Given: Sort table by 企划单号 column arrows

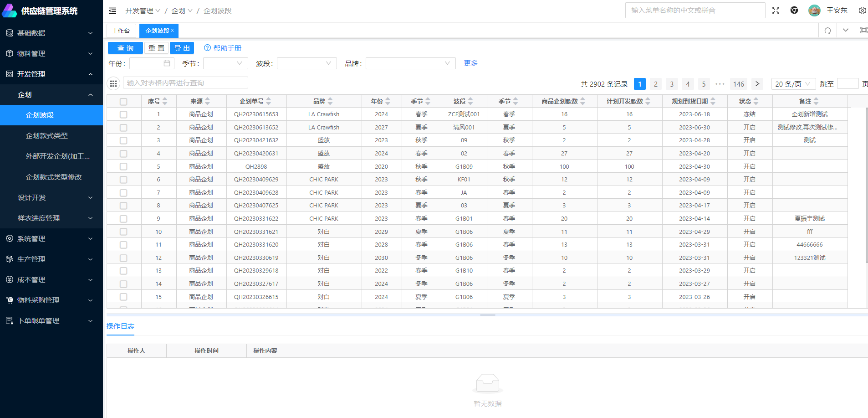Looking at the screenshot, I should [269, 101].
